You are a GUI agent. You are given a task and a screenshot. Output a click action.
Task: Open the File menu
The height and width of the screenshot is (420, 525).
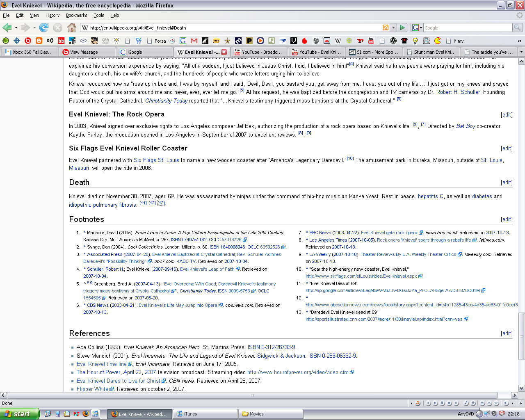[x=6, y=15]
